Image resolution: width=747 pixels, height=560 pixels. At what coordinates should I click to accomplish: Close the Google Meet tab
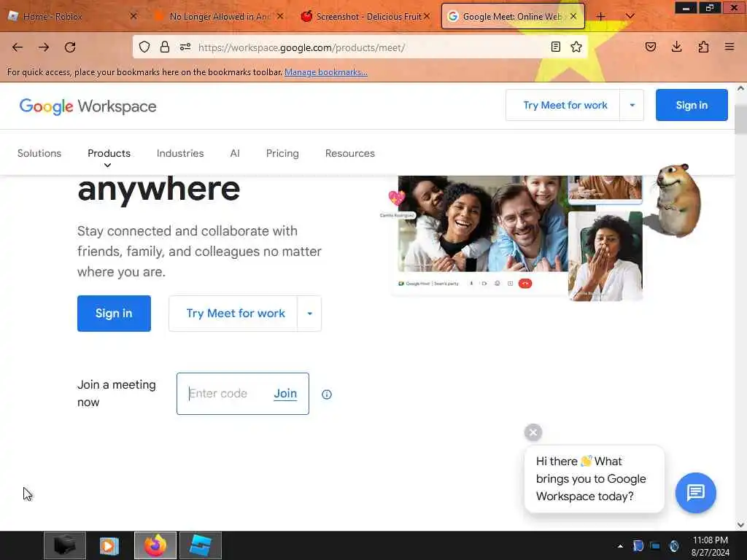click(573, 16)
